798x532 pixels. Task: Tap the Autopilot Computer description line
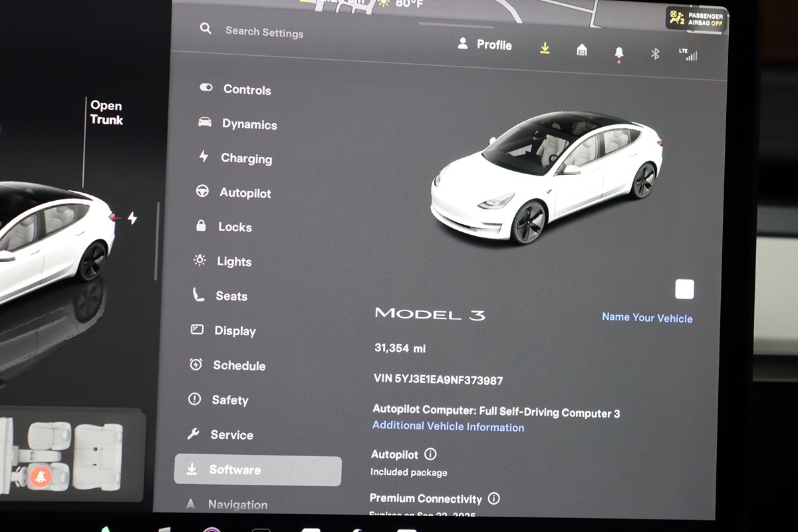coord(496,412)
